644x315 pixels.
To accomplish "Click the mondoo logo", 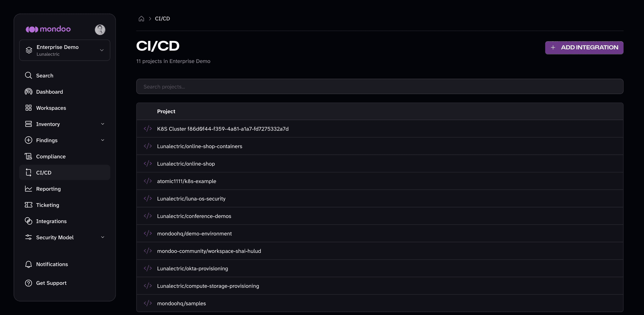I will click(x=48, y=29).
